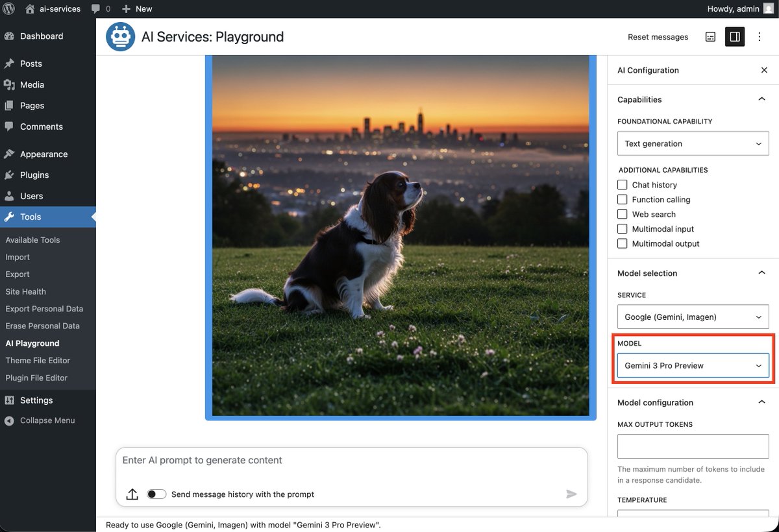Open the New menu in admin bar
The image size is (779, 532).
coord(136,8)
